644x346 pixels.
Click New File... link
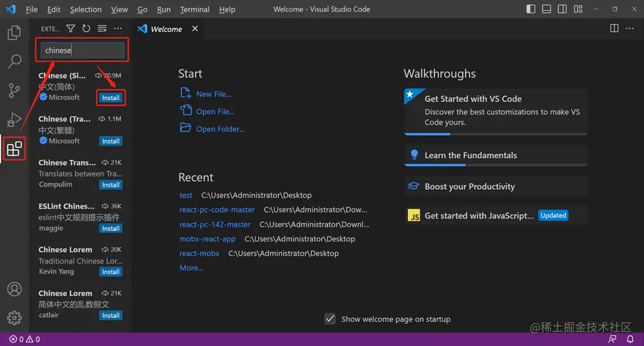[214, 94]
